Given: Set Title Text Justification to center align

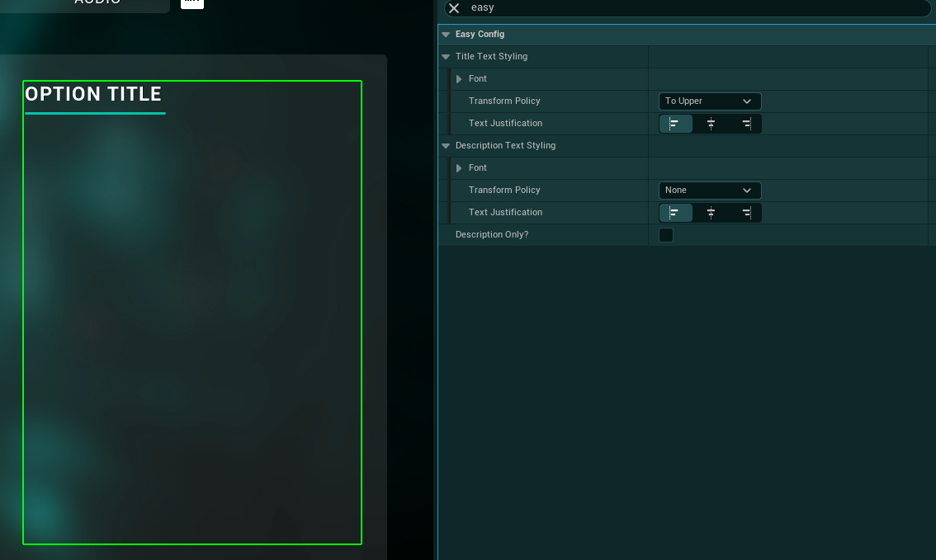Looking at the screenshot, I should coord(711,124).
